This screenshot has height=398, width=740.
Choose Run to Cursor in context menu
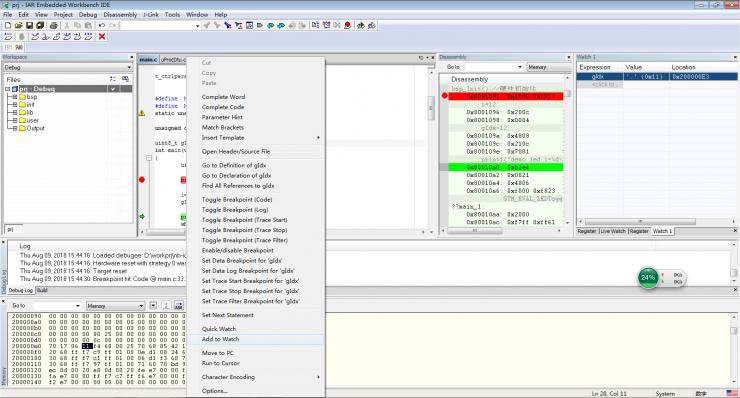click(256, 363)
